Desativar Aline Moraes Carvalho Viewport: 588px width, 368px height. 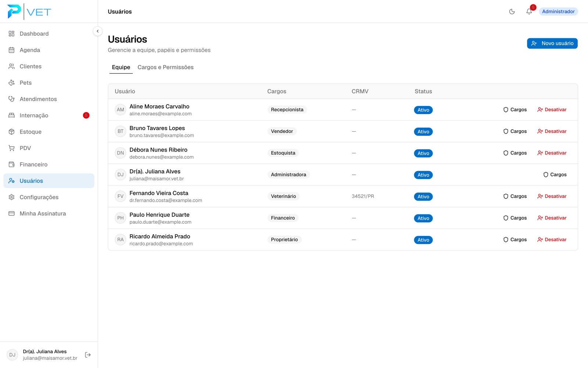[x=552, y=110]
